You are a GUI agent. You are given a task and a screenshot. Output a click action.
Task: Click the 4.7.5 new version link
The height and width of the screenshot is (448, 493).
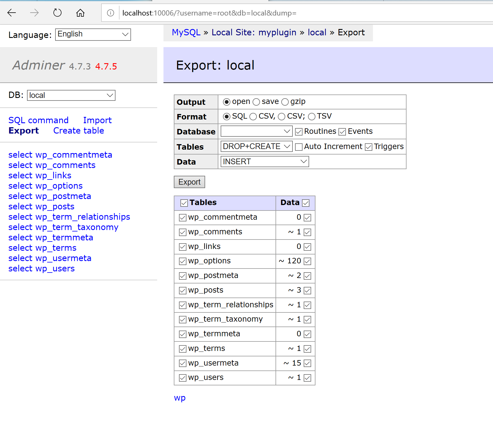pyautogui.click(x=106, y=66)
